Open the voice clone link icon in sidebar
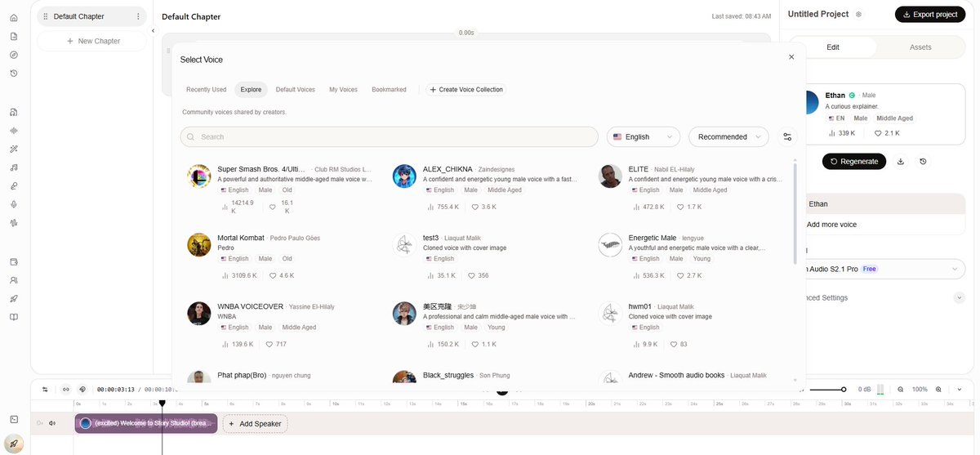This screenshot has width=980, height=455. pos(14,186)
